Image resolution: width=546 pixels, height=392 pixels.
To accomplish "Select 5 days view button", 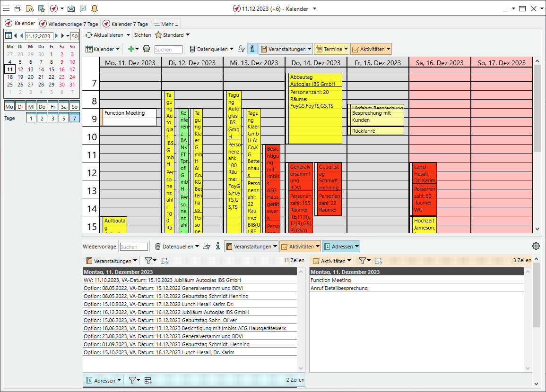I will click(x=64, y=119).
